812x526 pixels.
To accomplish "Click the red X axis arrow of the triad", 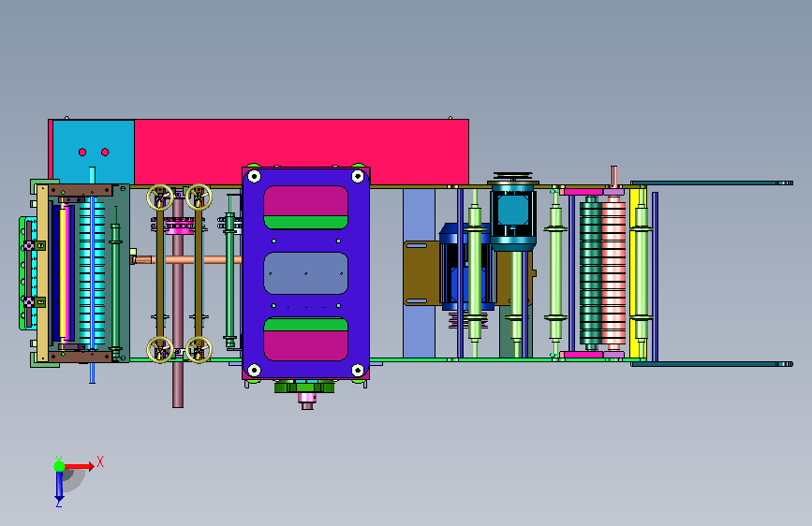I will click(x=80, y=466).
